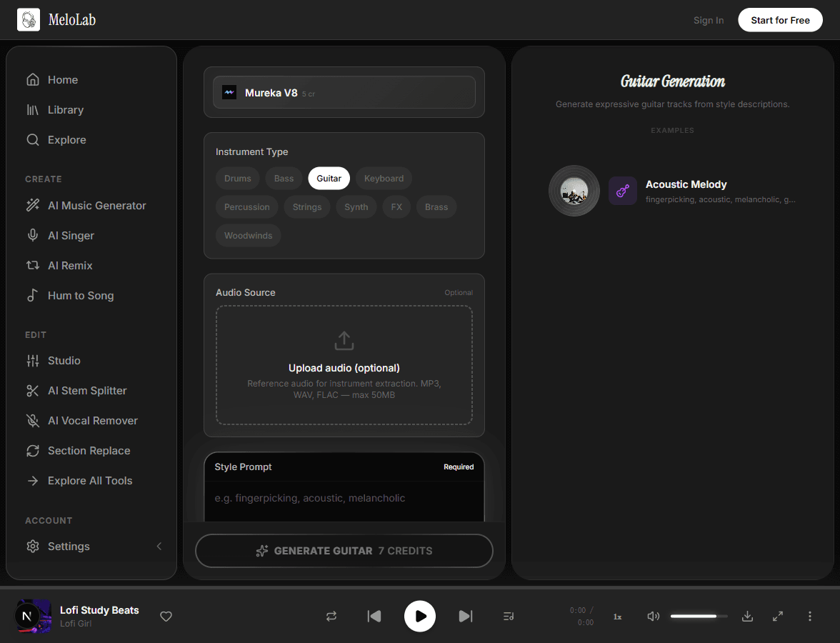Click the Lofi Study Beats track title

click(x=99, y=610)
